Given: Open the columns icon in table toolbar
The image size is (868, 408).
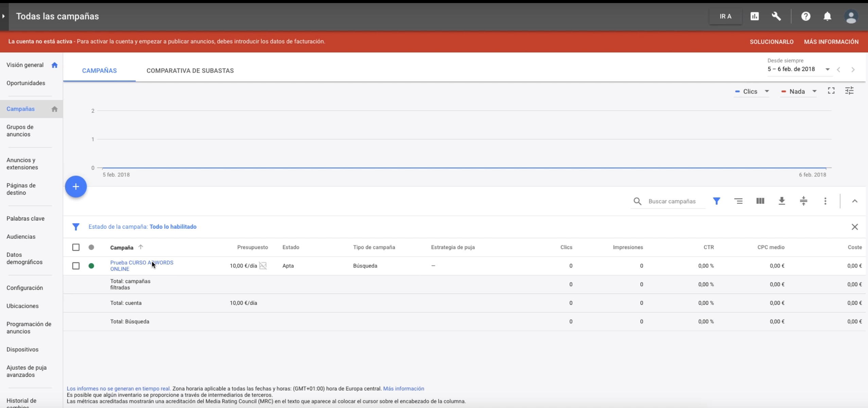Looking at the screenshot, I should pos(760,201).
